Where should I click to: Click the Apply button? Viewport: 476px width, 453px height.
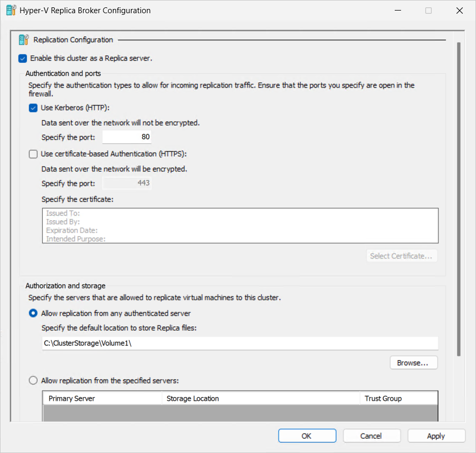(x=436, y=436)
